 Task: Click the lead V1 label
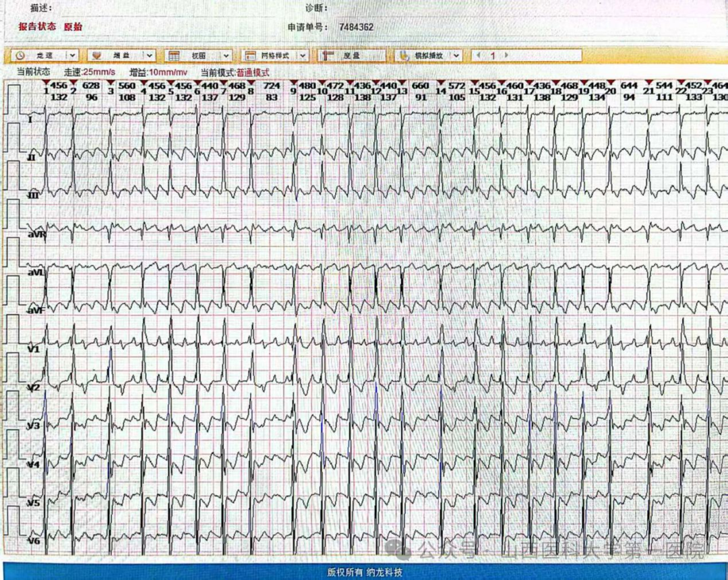[x=34, y=350]
